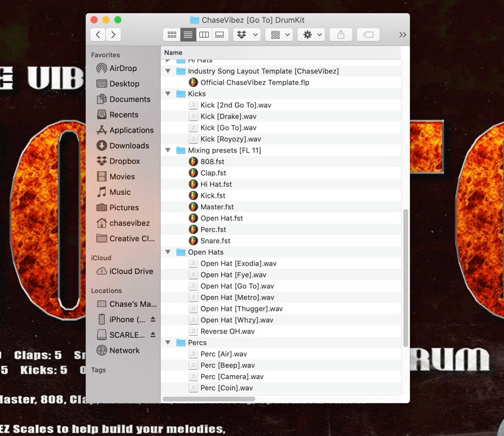Click the Share toolbar button

[x=341, y=35]
